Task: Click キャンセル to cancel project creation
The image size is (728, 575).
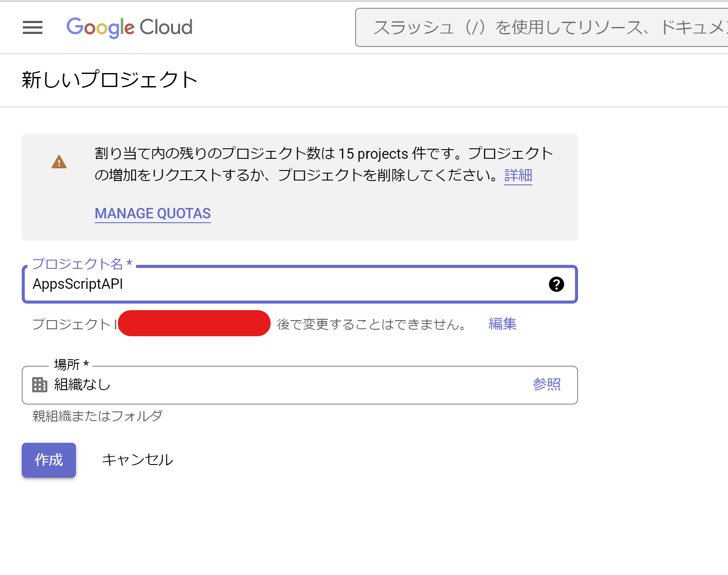Action: [137, 459]
